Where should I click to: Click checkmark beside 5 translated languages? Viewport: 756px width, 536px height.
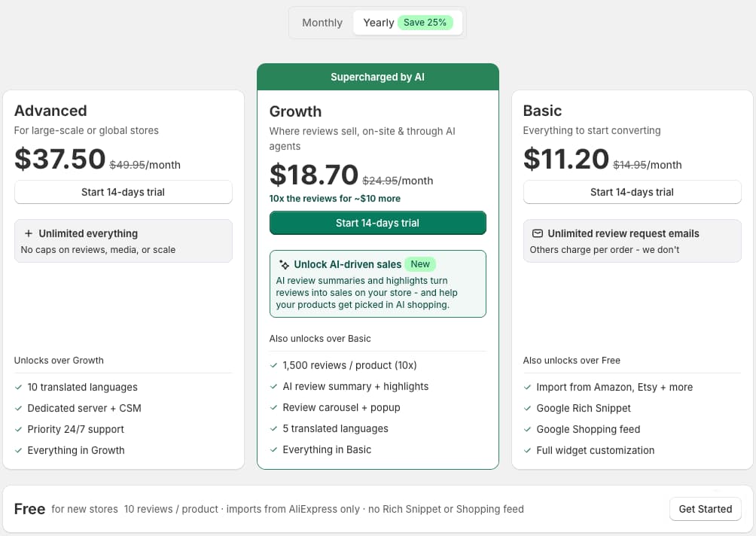click(x=273, y=428)
